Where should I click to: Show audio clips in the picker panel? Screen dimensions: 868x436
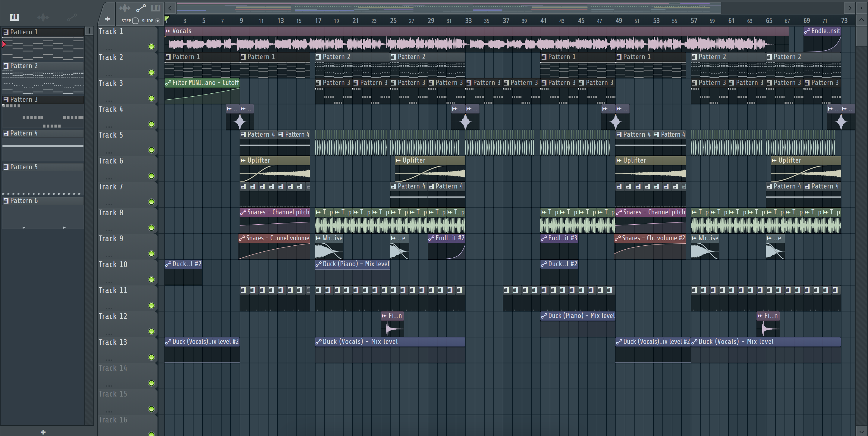[x=43, y=17]
